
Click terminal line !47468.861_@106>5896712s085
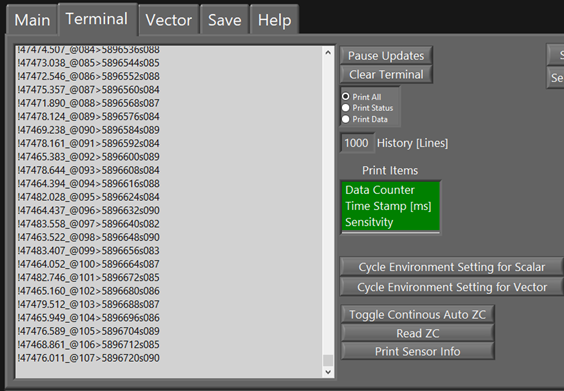(88, 345)
